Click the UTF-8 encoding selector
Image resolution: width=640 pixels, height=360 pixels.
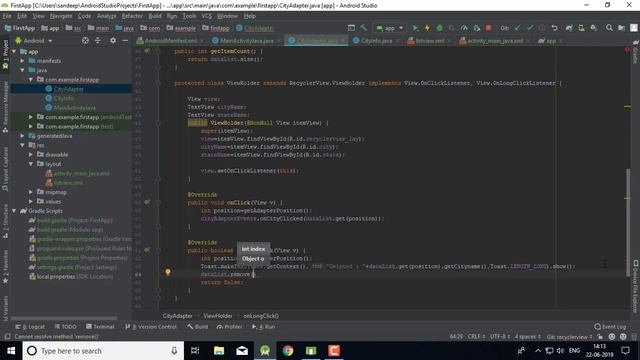499,337
